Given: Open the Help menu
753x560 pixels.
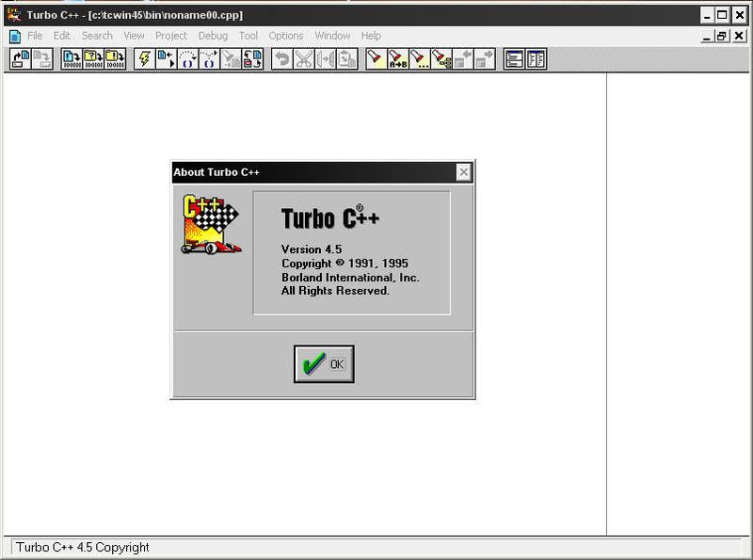Looking at the screenshot, I should [371, 36].
